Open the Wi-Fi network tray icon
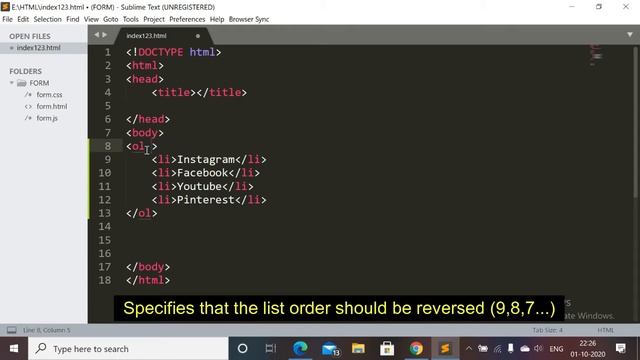Image resolution: width=640 pixels, height=360 pixels. point(497,349)
